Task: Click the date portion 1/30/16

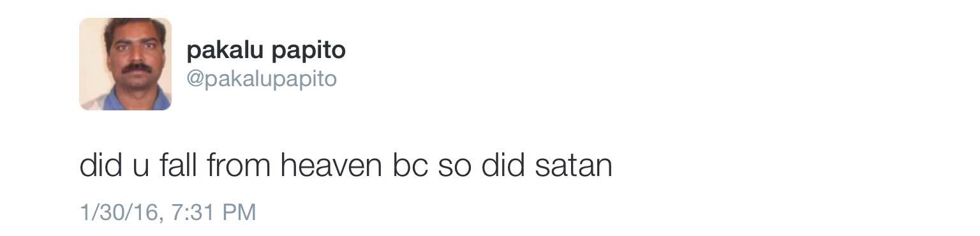Action: click(119, 212)
